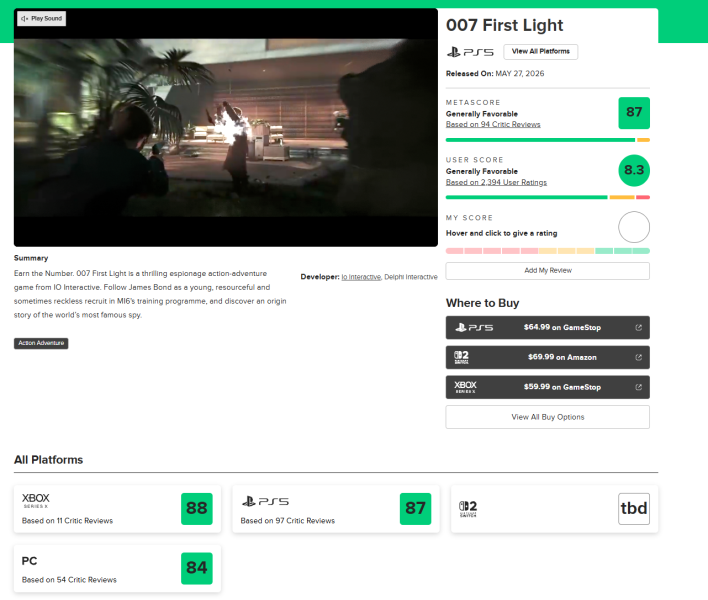Click the game trailer video

point(226,127)
